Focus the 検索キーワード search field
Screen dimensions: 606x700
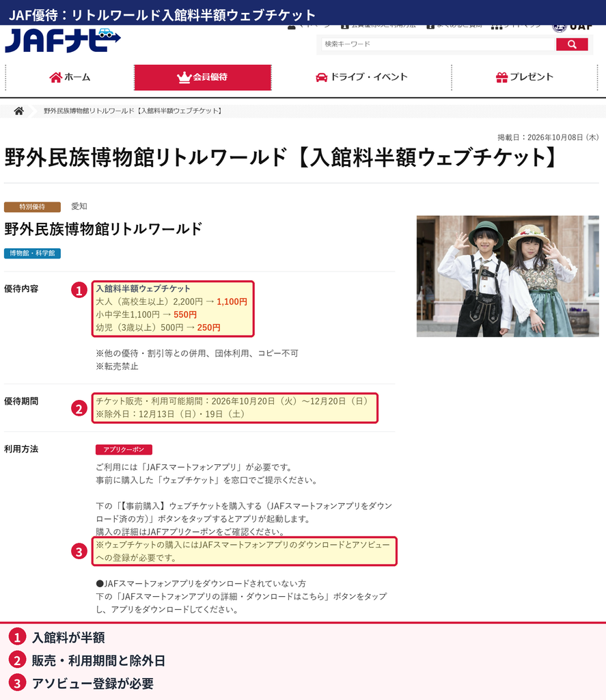tap(438, 44)
